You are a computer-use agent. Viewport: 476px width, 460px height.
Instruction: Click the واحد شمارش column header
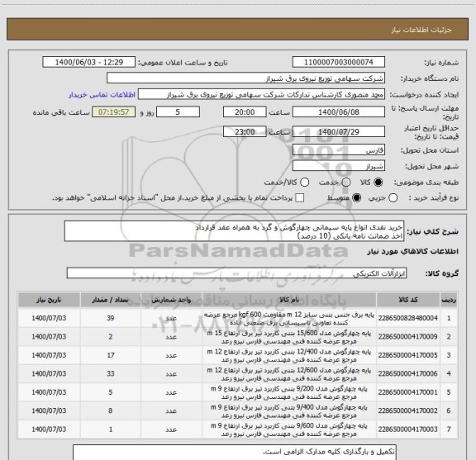(x=171, y=300)
